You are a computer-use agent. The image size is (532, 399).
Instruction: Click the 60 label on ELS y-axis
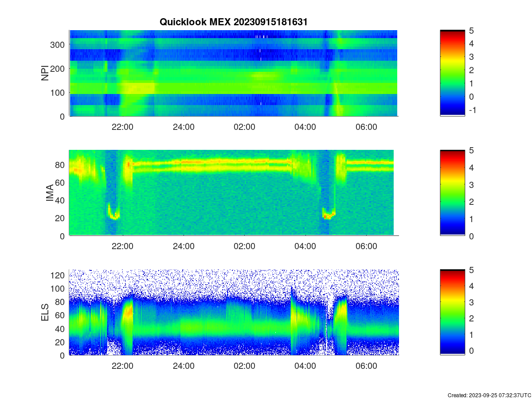pos(60,315)
